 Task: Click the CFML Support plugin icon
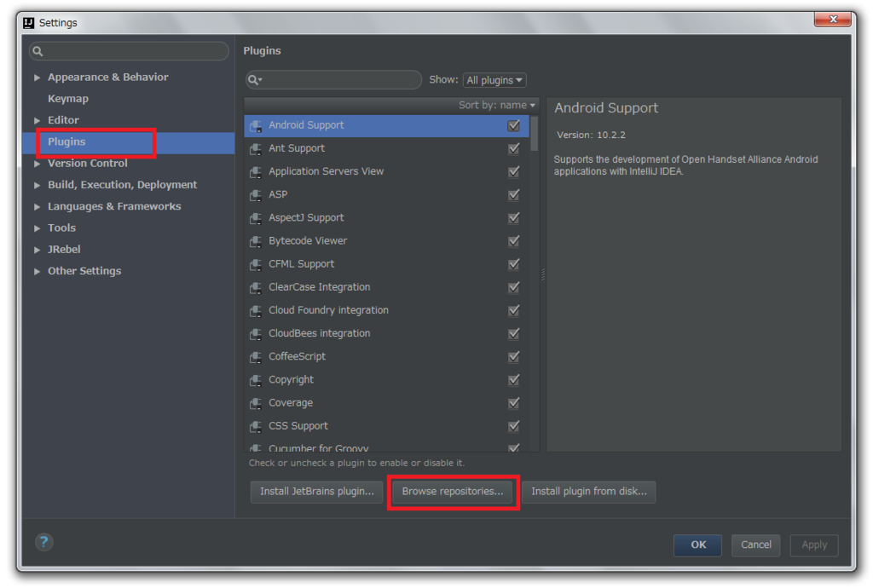coord(256,265)
